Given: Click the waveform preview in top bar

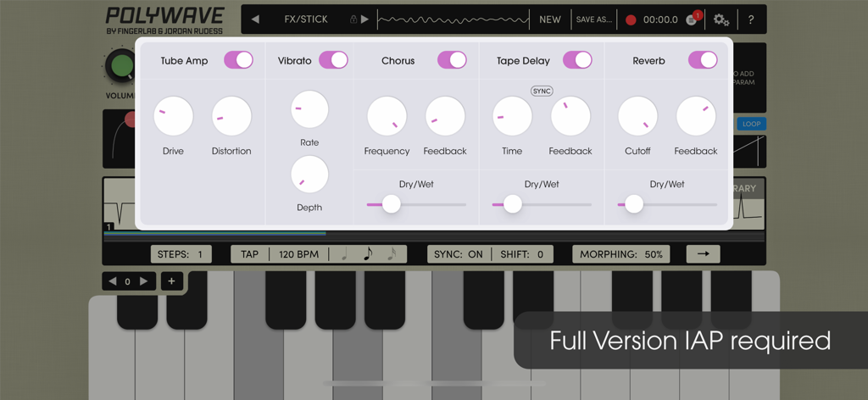Looking at the screenshot, I should click(453, 19).
